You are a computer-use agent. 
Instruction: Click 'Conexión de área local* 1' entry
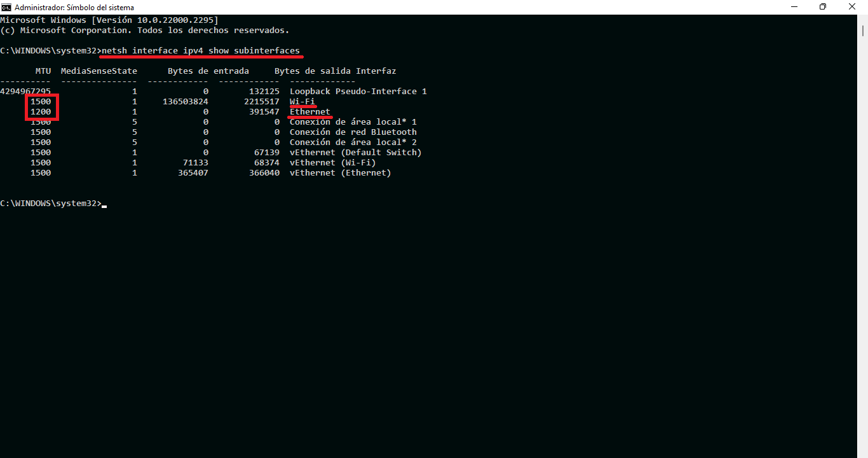coord(353,121)
